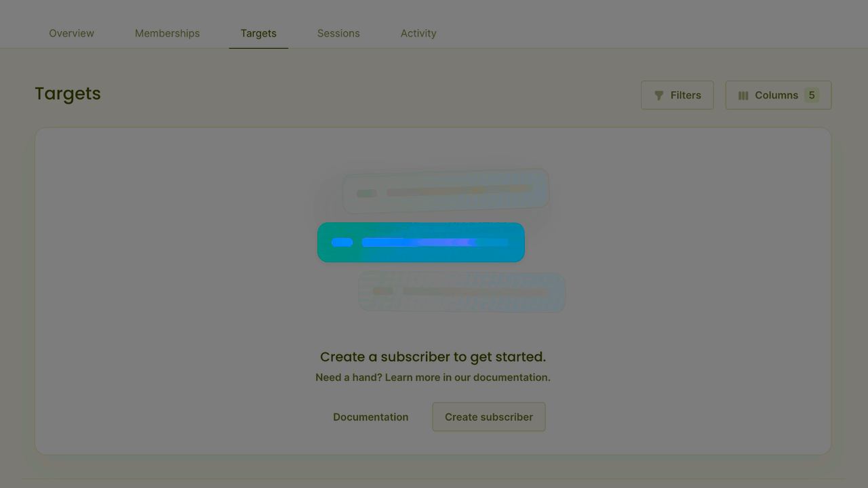Open the Filters button label
Image resolution: width=868 pixels, height=488 pixels.
tap(686, 96)
